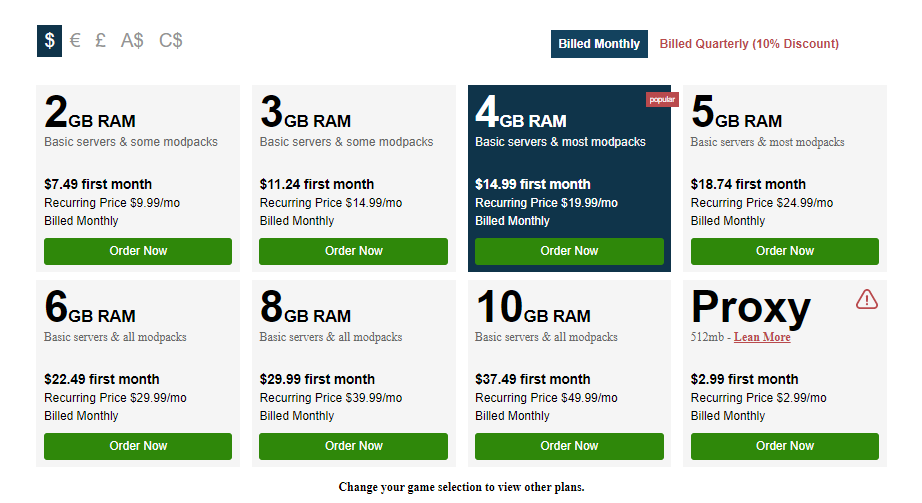Click the warning triangle icon on Proxy

click(x=866, y=299)
